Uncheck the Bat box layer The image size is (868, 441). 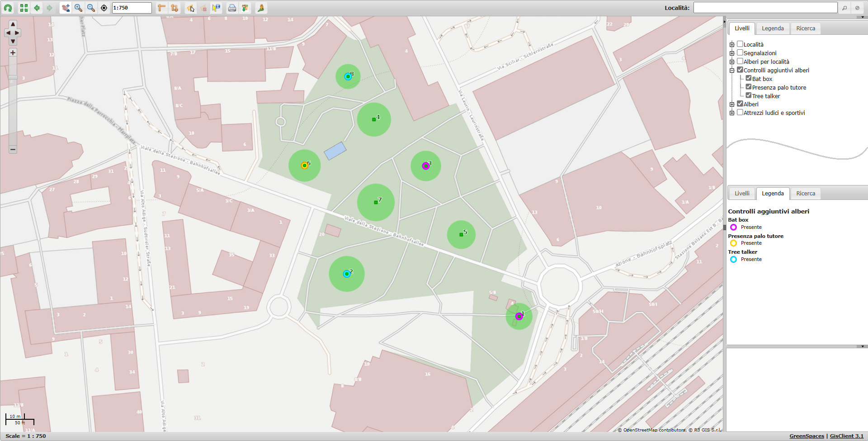click(x=749, y=78)
